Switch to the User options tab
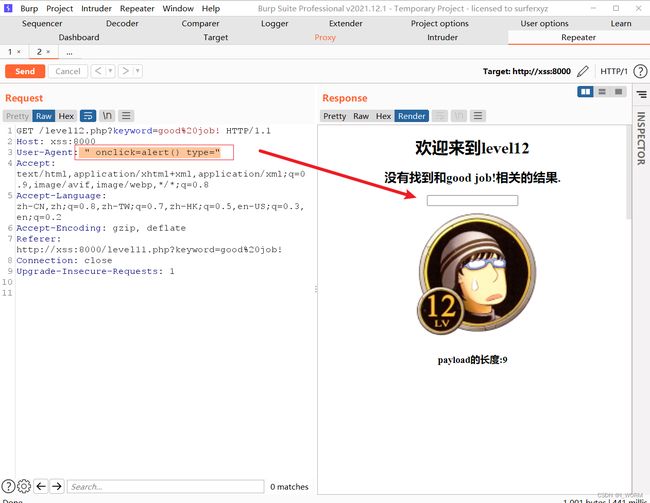Screen dimensions: 650x503 point(544,24)
